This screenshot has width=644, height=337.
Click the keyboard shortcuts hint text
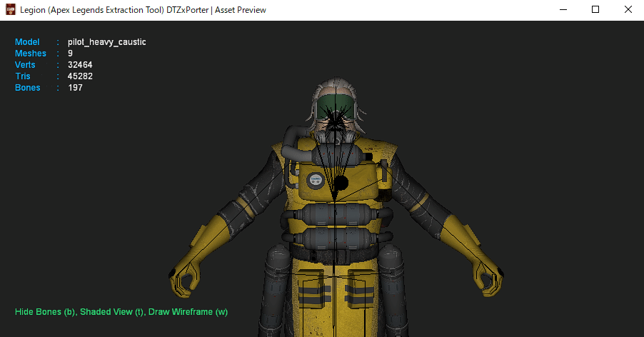coord(121,312)
